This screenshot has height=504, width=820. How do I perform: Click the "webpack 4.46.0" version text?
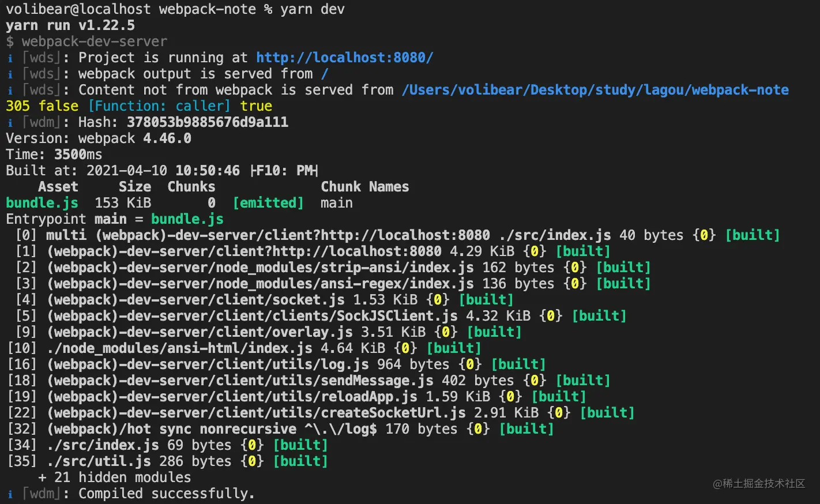coord(135,138)
